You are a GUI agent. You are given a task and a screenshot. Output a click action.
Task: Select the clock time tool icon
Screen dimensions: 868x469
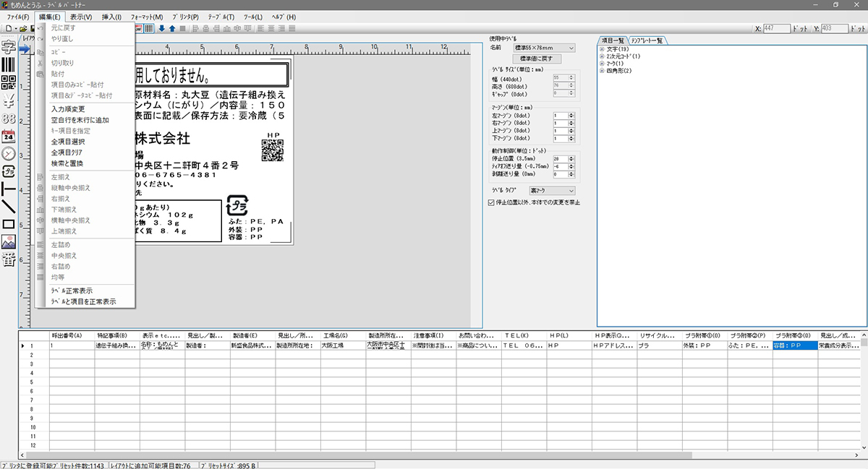(x=9, y=154)
